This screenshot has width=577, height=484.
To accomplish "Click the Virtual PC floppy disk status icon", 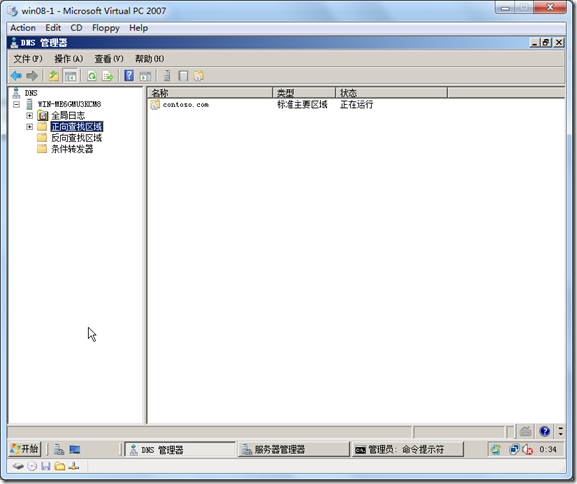I will click(46, 467).
